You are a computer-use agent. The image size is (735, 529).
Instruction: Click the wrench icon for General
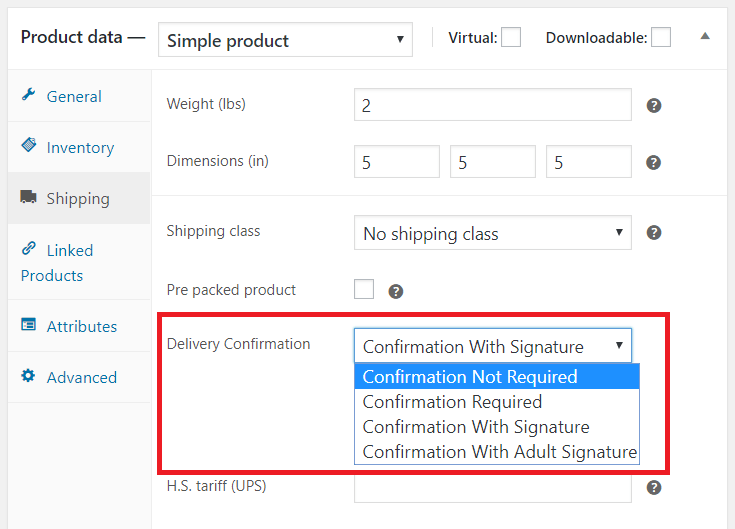[x=28, y=95]
